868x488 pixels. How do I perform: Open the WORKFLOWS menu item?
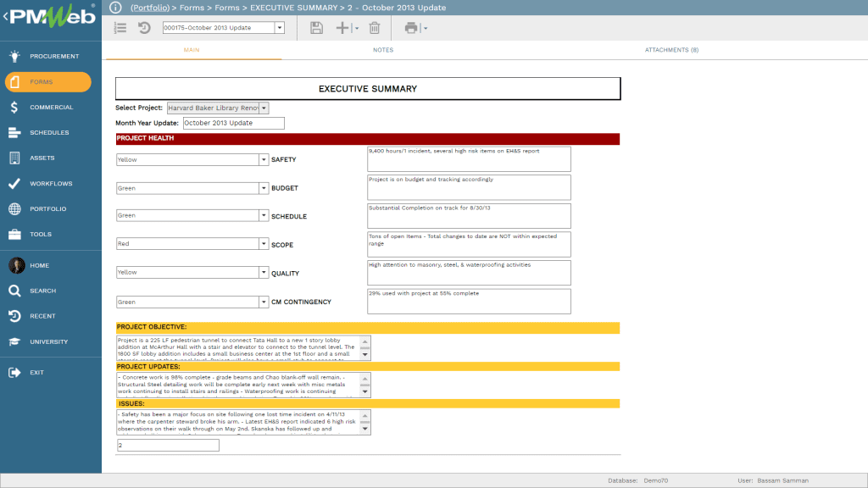click(x=50, y=184)
